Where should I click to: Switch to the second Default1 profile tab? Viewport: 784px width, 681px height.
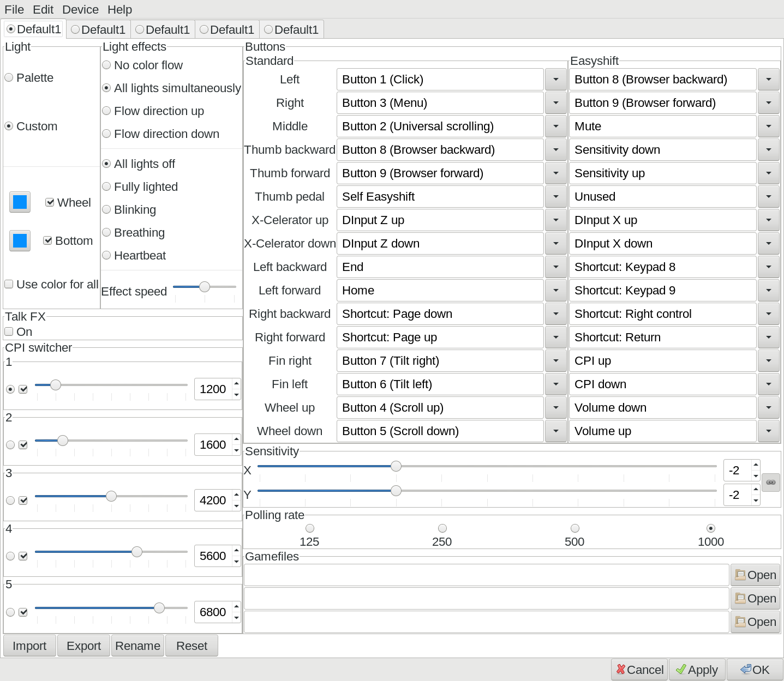tap(98, 29)
